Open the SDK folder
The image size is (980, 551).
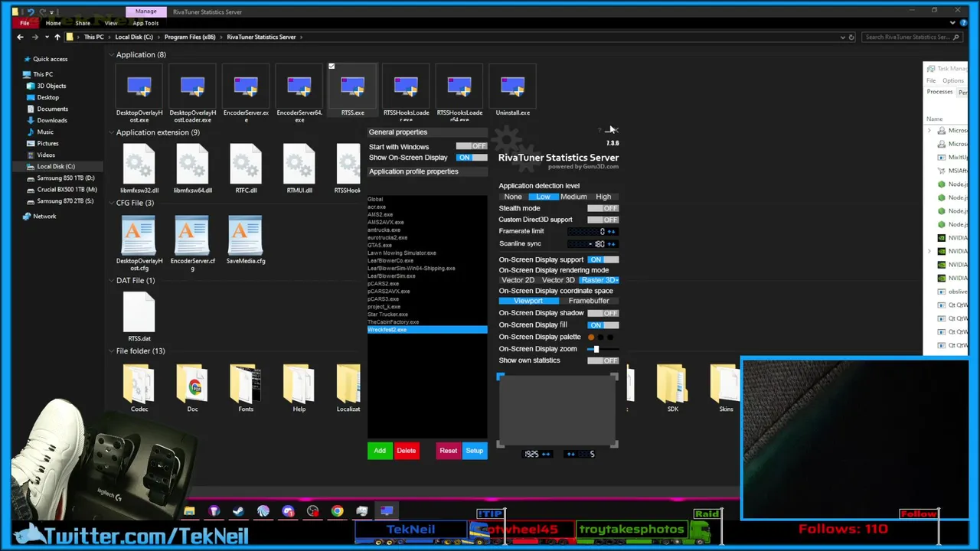tap(672, 383)
